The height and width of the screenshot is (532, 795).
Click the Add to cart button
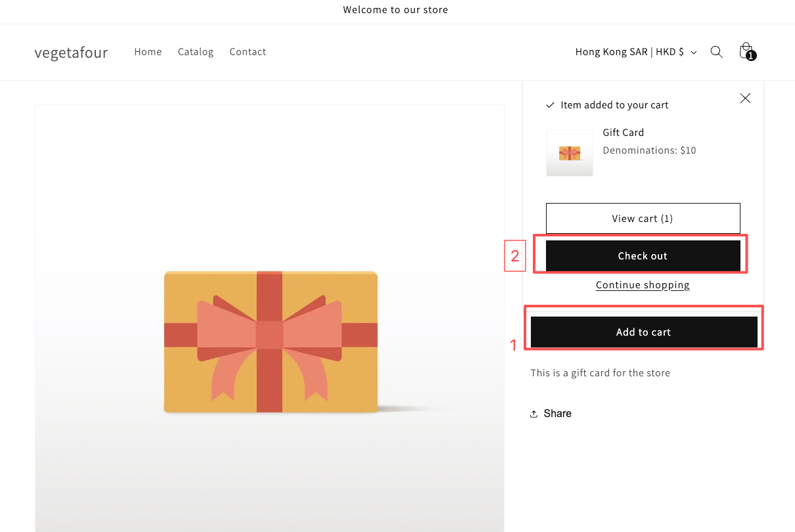pos(644,332)
